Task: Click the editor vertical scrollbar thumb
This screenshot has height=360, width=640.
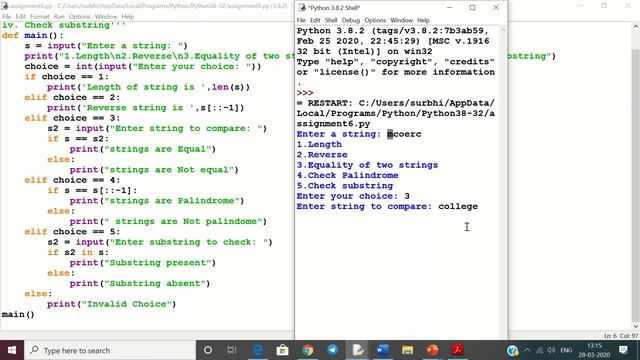Action: point(636,186)
